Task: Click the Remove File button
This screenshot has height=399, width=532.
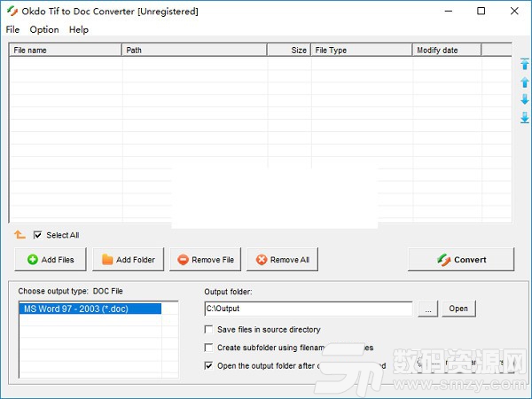Action: [206, 260]
